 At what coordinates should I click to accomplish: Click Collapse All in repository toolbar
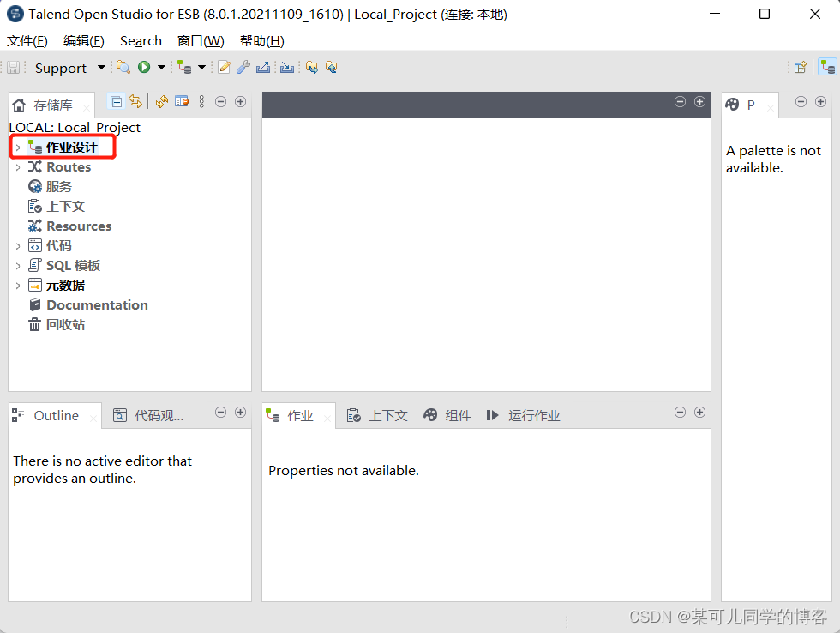point(117,101)
